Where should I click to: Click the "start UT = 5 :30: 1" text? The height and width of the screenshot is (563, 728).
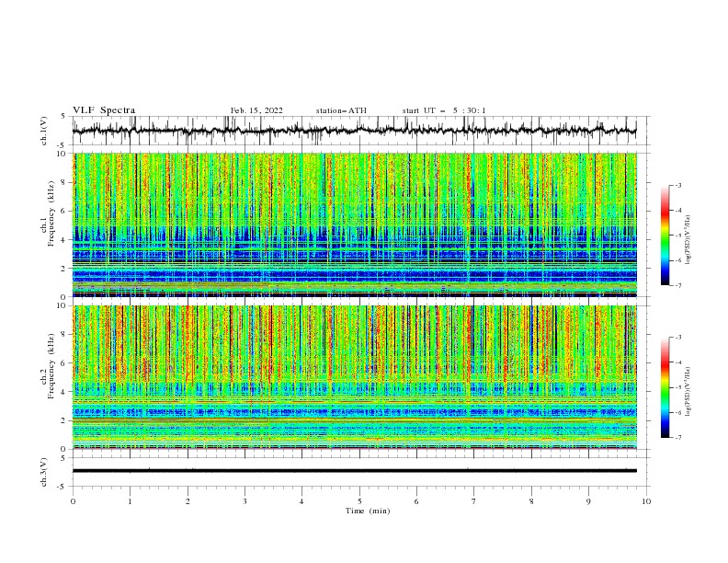[444, 110]
